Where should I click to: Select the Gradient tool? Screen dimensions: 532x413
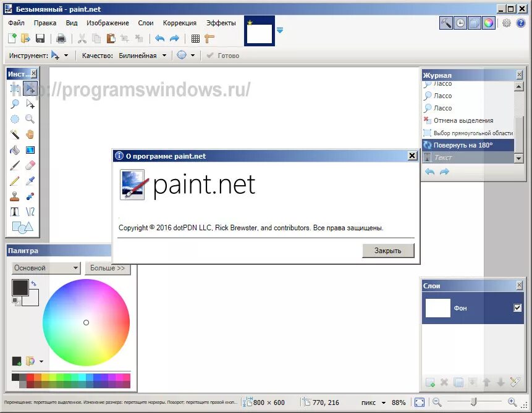pos(30,150)
